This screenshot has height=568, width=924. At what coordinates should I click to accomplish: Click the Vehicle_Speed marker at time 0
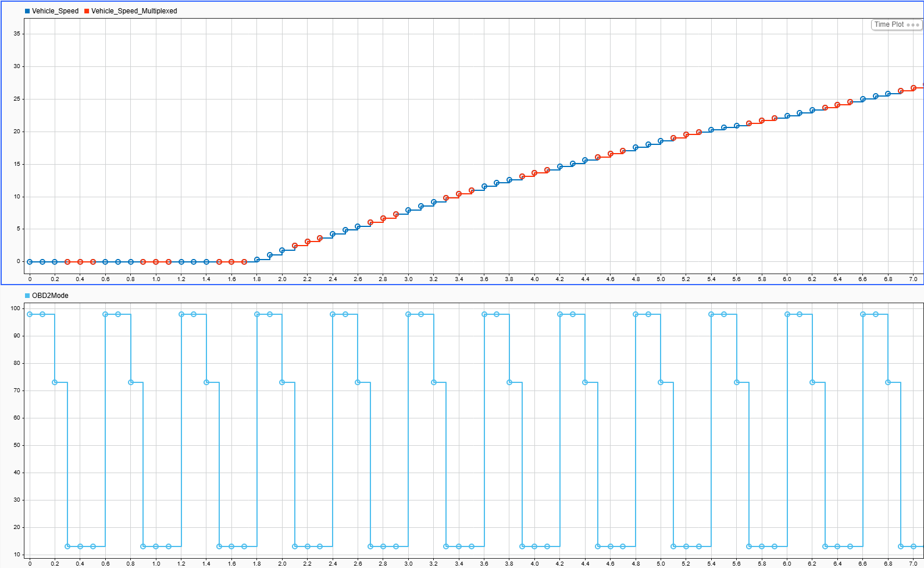click(30, 262)
